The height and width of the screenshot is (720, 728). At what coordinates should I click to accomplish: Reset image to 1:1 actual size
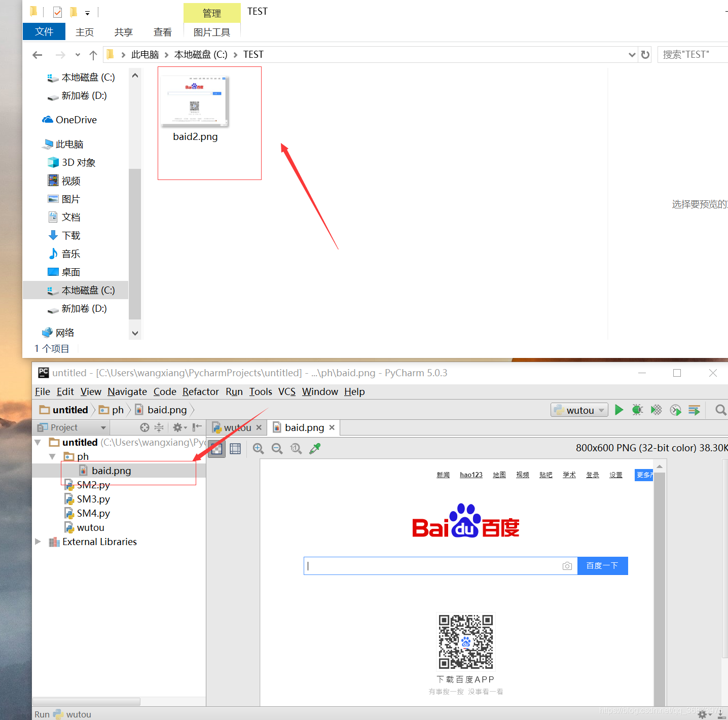click(x=296, y=449)
